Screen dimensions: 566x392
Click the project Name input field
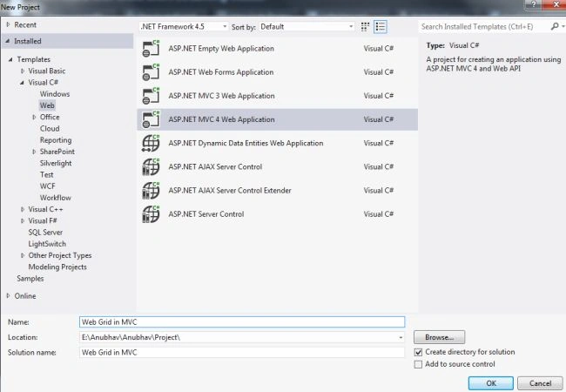pos(242,322)
